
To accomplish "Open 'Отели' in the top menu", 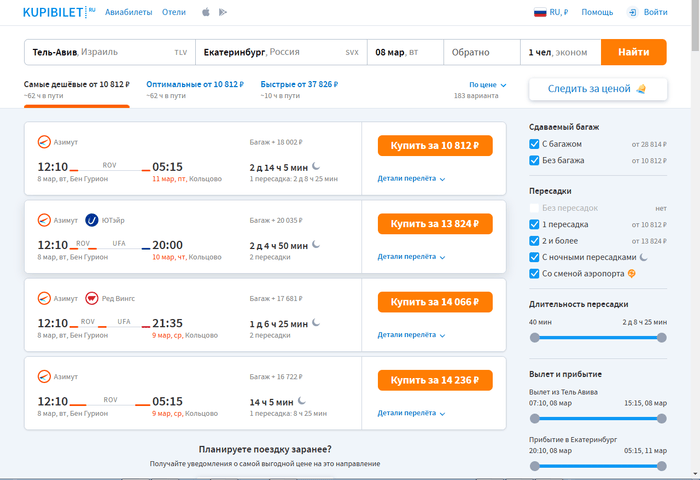I will pyautogui.click(x=174, y=12).
